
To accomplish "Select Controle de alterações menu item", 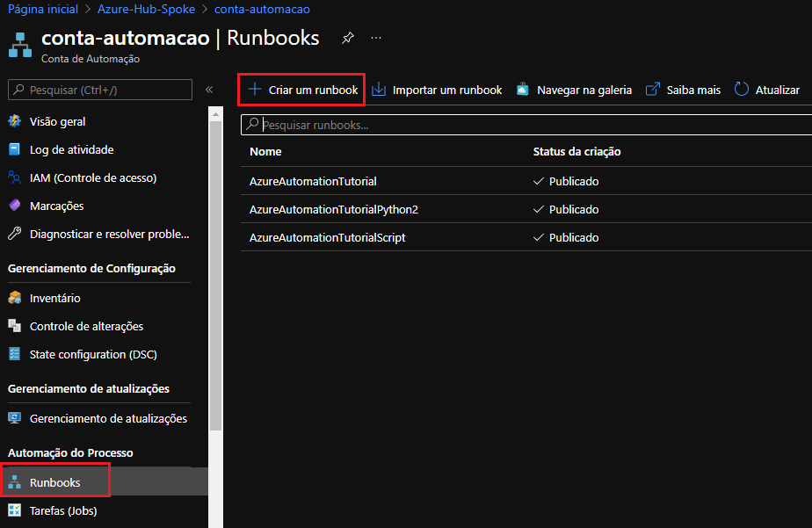I will click(86, 326).
